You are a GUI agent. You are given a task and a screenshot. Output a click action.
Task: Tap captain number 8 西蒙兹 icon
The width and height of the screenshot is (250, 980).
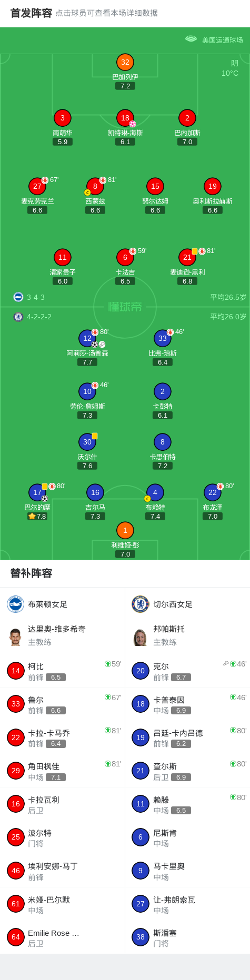[x=95, y=186]
